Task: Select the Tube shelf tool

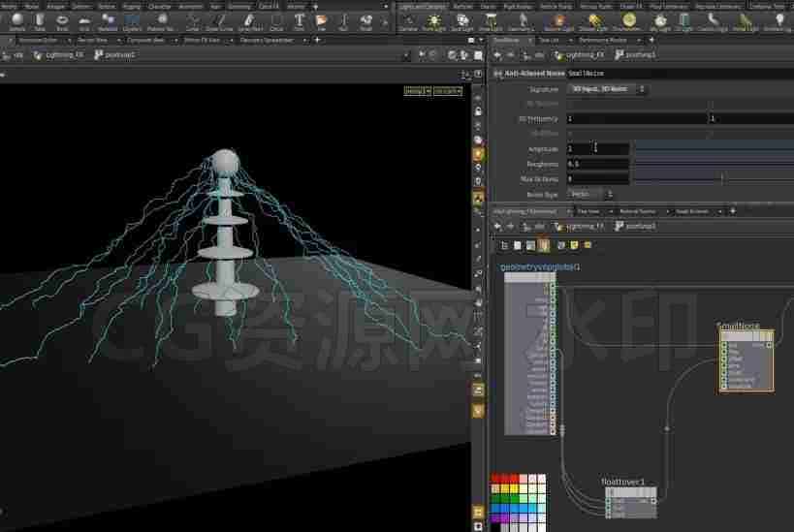Action: tap(40, 21)
